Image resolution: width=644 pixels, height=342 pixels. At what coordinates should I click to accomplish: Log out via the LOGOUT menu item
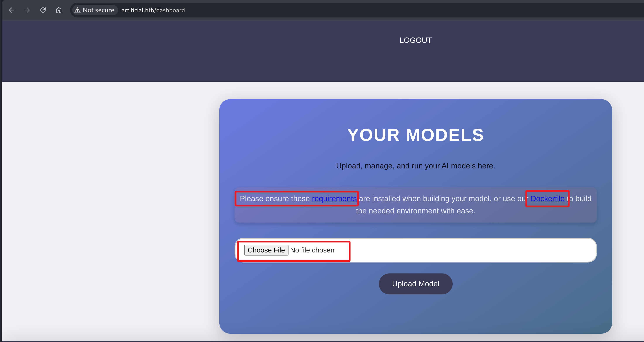point(415,40)
